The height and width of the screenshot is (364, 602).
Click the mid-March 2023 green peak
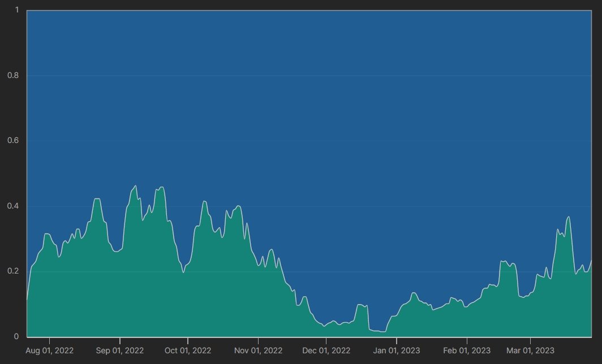click(x=568, y=218)
